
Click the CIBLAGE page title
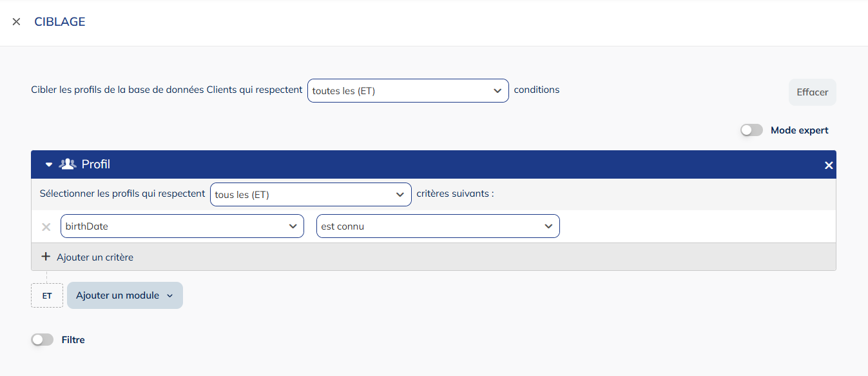[60, 22]
